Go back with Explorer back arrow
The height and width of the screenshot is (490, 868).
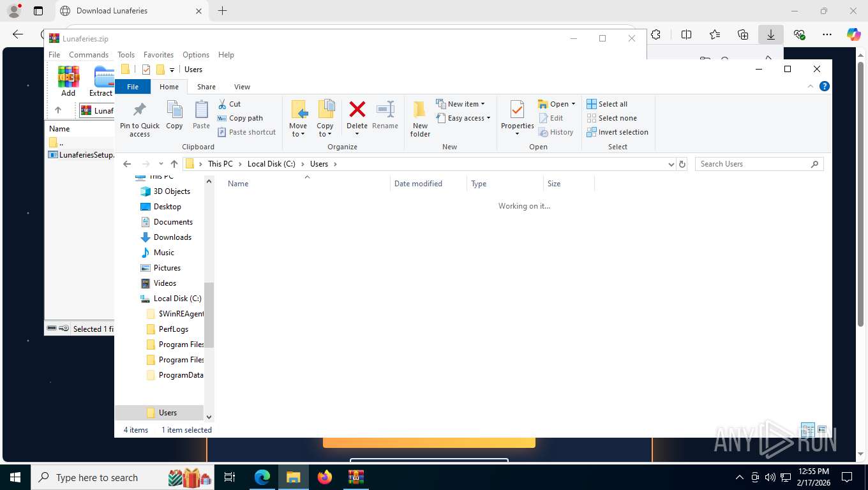click(126, 164)
